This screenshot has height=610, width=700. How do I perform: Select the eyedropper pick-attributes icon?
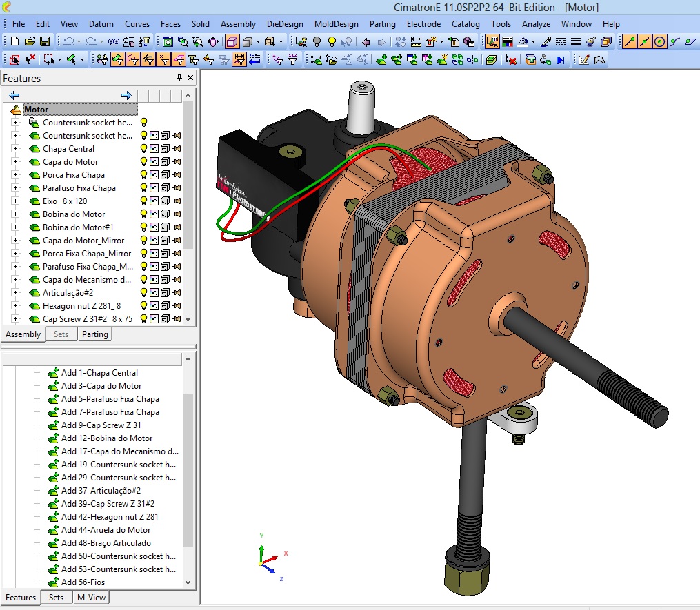coord(546,41)
